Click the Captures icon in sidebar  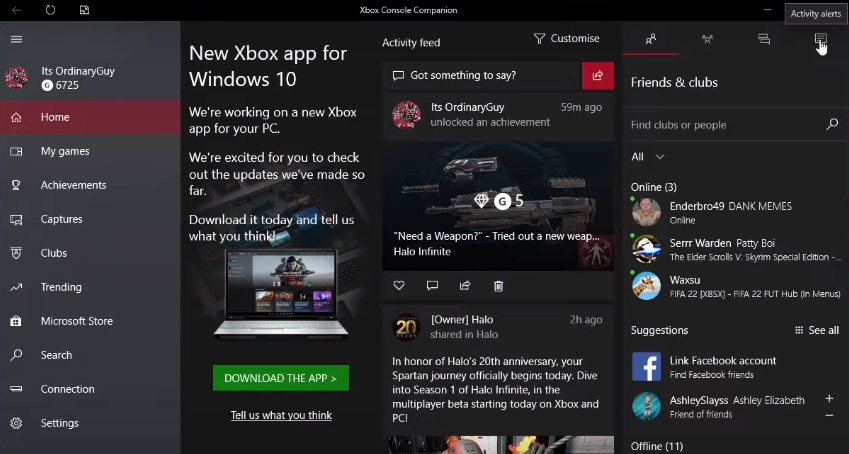point(16,219)
